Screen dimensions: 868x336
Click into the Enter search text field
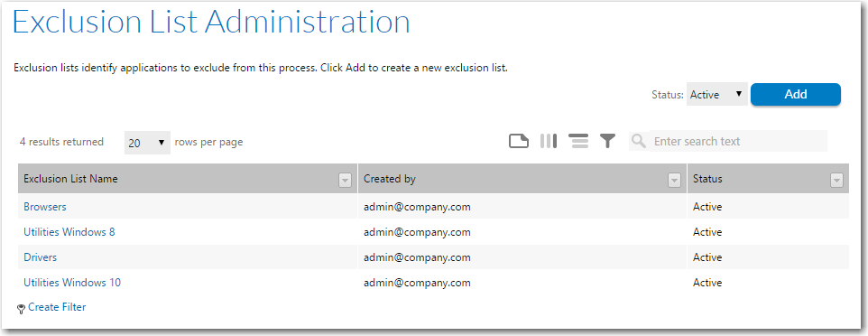pos(738,142)
